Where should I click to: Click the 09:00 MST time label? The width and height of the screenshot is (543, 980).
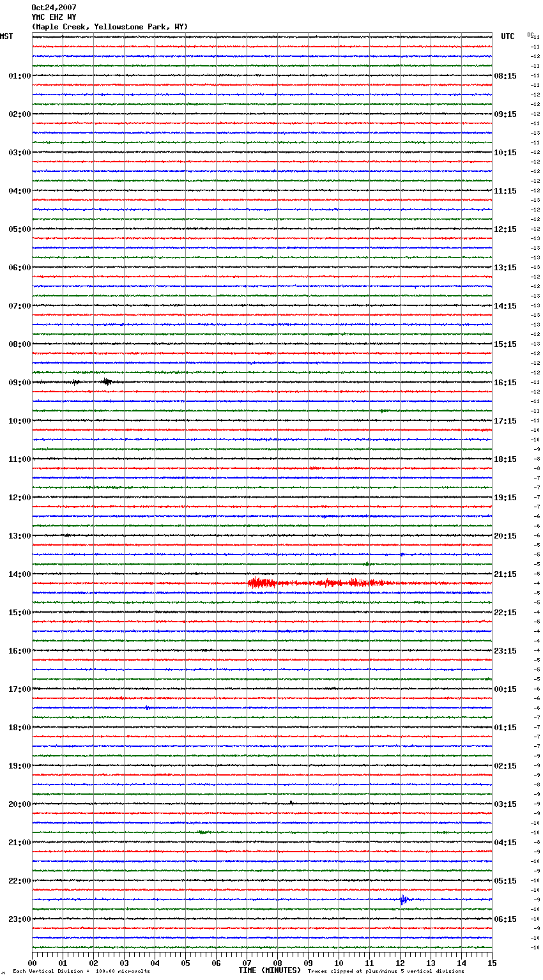20,383
